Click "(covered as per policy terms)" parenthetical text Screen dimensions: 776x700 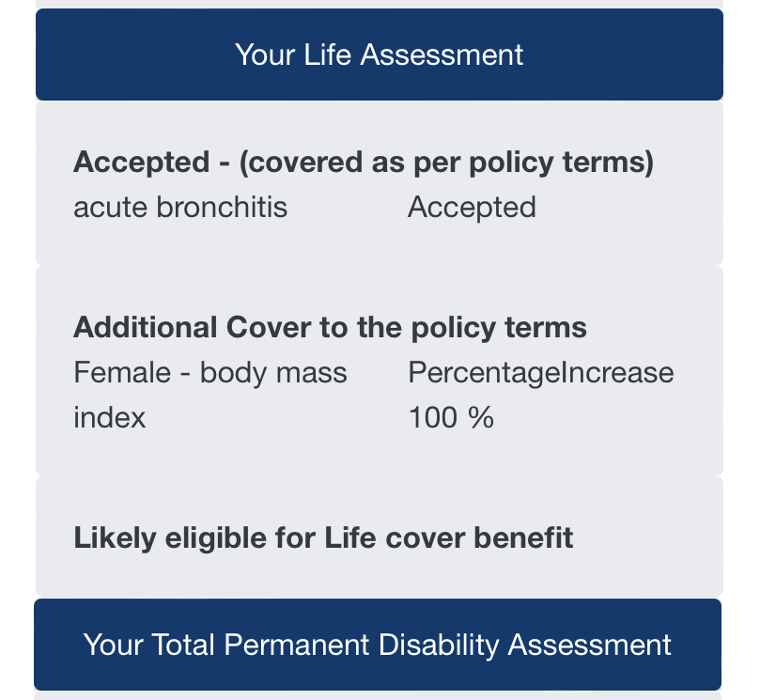tap(445, 162)
